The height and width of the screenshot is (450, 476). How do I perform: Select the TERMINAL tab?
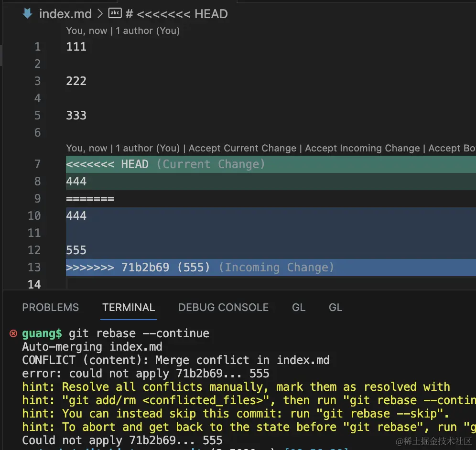pos(129,307)
